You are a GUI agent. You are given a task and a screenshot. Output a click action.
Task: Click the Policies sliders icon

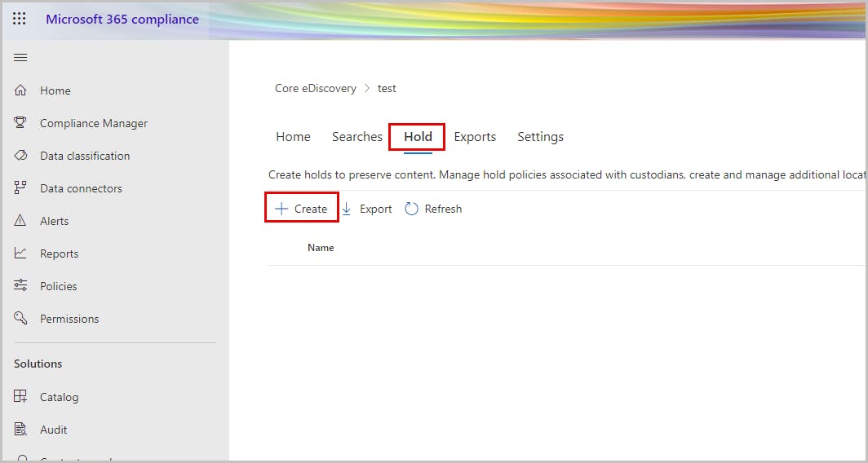pyautogui.click(x=20, y=286)
